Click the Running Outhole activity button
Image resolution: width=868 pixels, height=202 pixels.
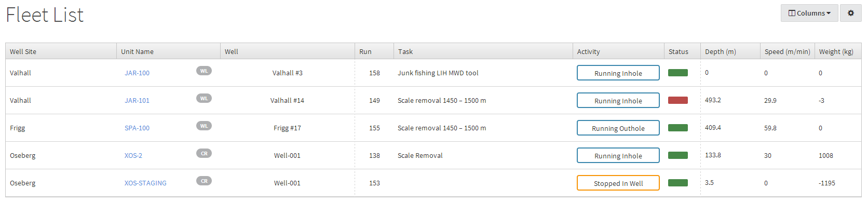pyautogui.click(x=618, y=128)
